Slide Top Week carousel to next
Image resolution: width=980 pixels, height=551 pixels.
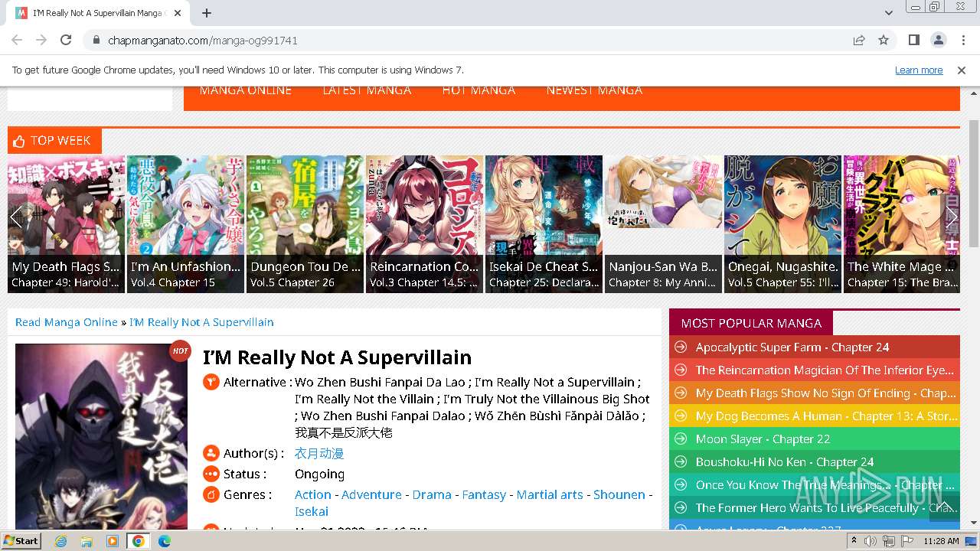click(x=950, y=217)
